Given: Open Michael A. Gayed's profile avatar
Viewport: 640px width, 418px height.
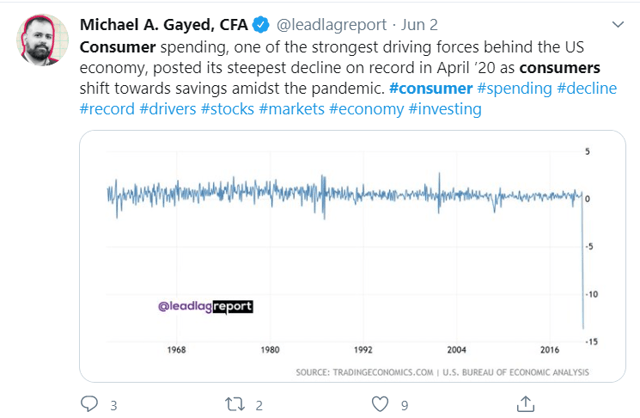Looking at the screenshot, I should [x=42, y=40].
